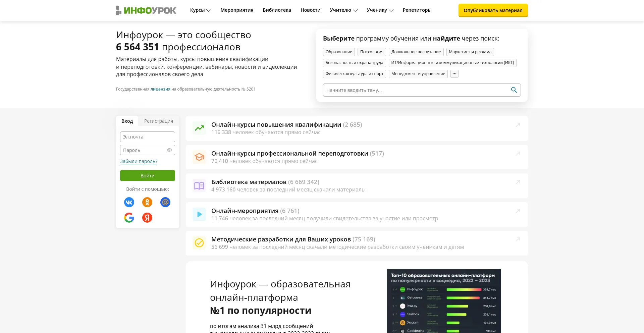The width and height of the screenshot is (644, 333).
Task: Expand the Учителю dropdown
Action: point(343,10)
